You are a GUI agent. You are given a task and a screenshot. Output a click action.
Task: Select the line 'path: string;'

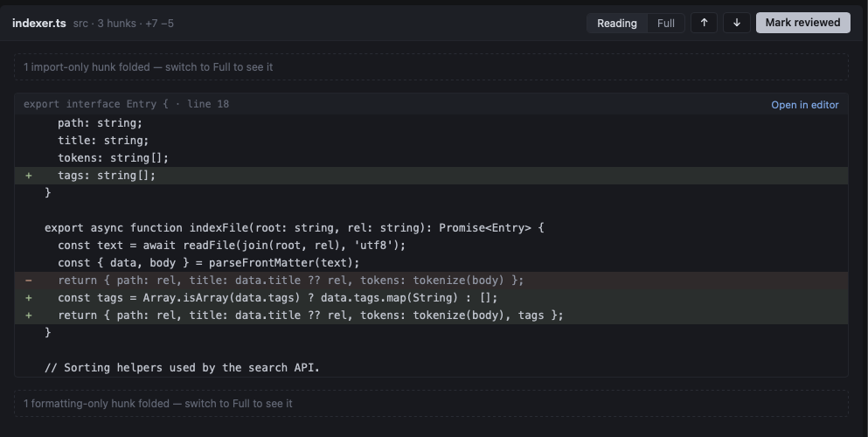pyautogui.click(x=431, y=123)
